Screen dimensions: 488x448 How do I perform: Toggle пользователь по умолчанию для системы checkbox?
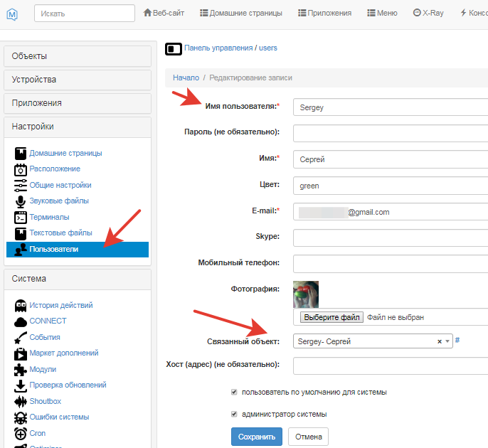point(234,392)
